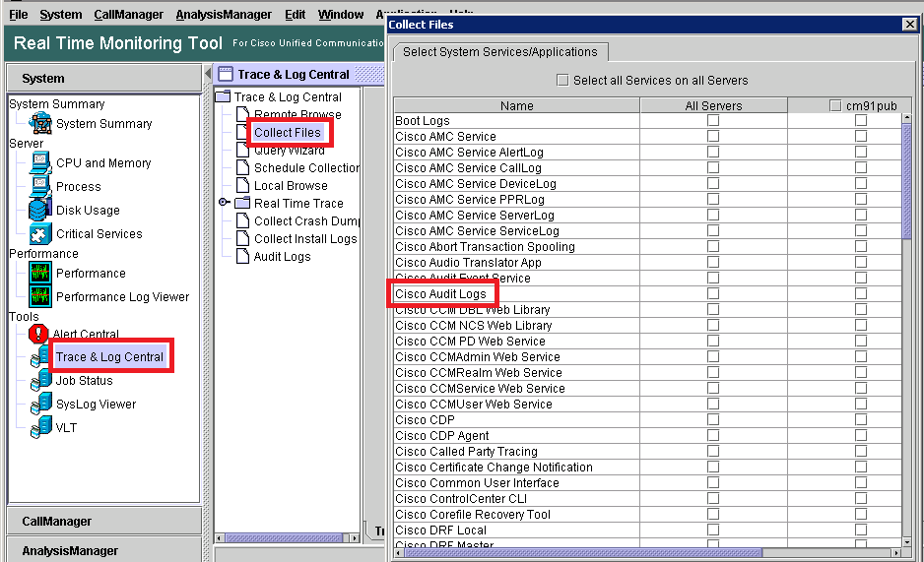The image size is (924, 562).
Task: Click the Collect Crash Dump document icon
Action: (242, 220)
